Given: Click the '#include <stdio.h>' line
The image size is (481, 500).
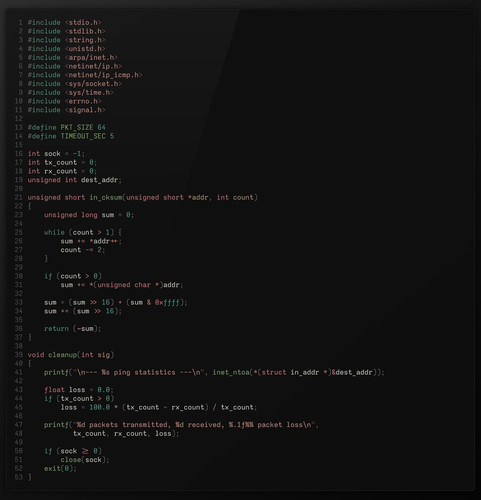Looking at the screenshot, I should pos(64,23).
